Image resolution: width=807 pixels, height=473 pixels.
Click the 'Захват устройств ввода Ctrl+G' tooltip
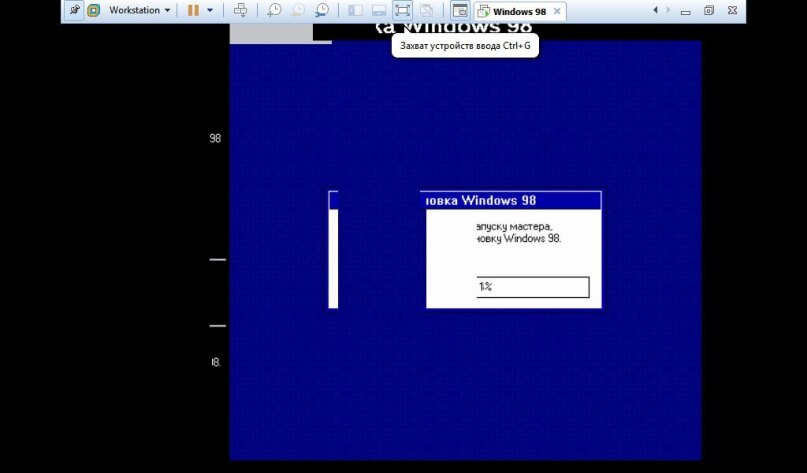tap(465, 46)
